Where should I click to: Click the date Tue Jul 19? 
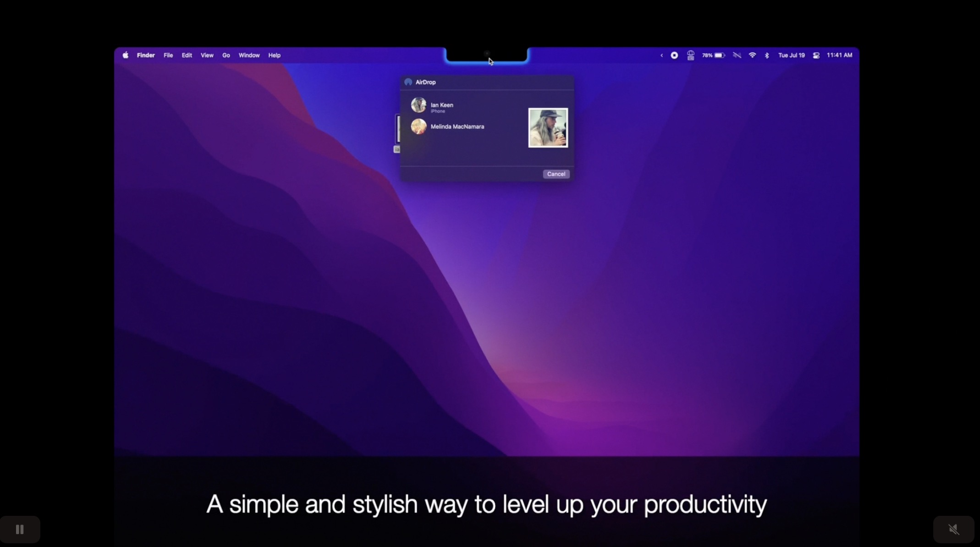[x=791, y=55]
